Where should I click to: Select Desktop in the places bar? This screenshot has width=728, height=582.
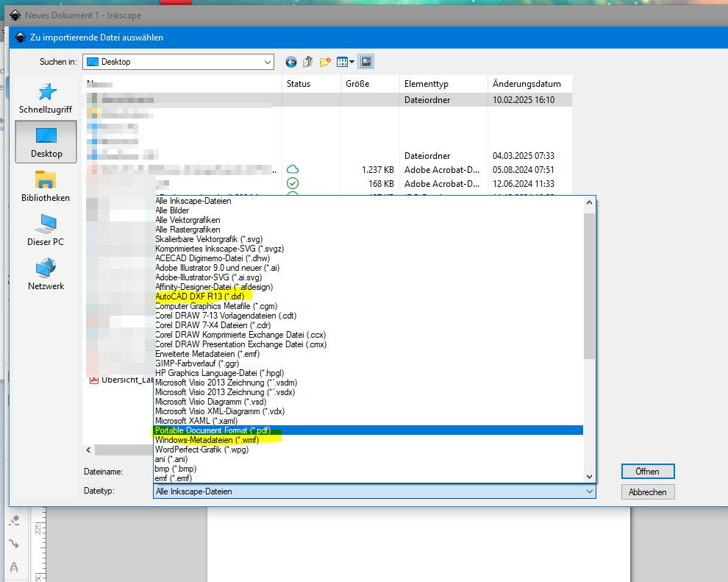coord(46,142)
